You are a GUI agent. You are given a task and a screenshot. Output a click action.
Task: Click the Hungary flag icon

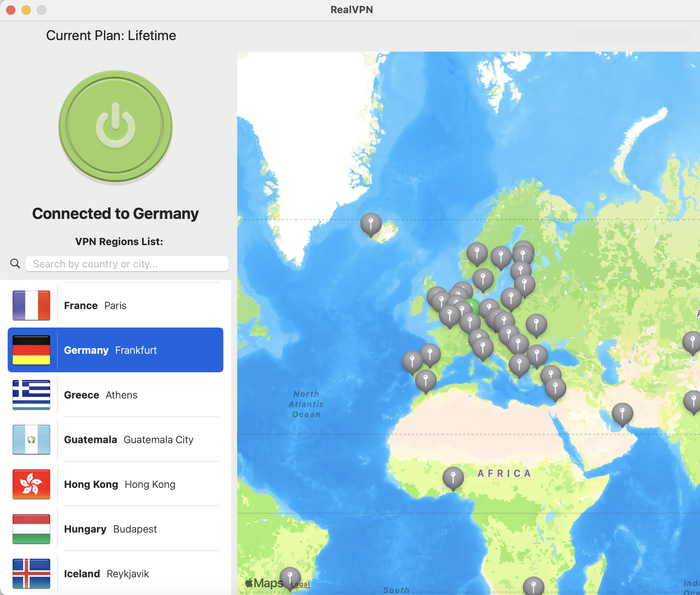[31, 529]
